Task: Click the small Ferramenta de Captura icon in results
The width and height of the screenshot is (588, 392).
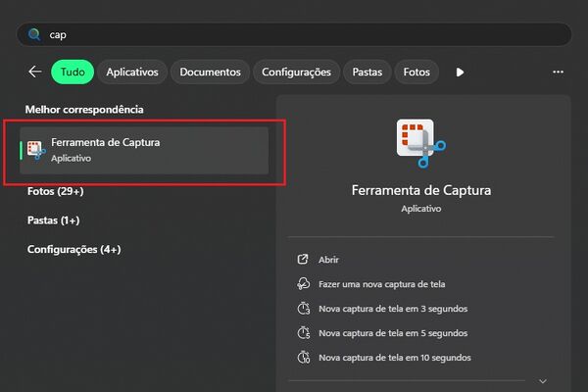Action: click(x=36, y=150)
